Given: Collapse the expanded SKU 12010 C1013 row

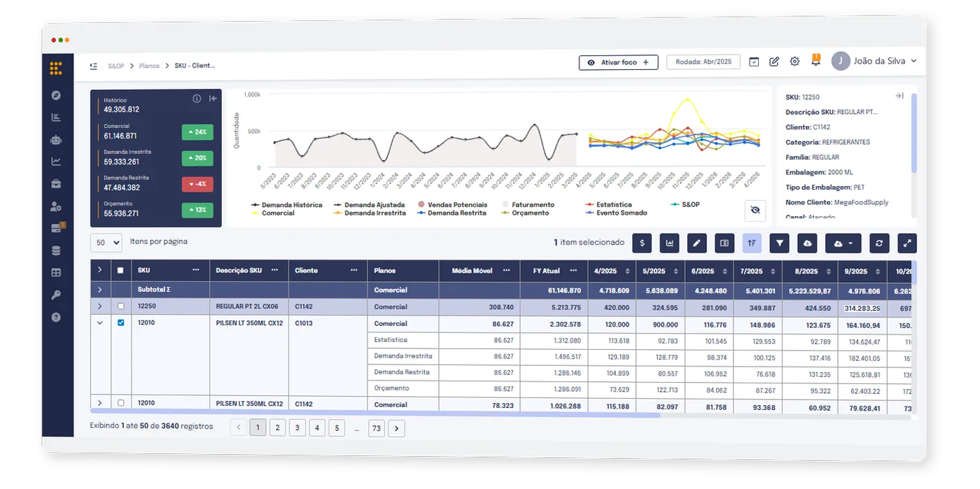Looking at the screenshot, I should point(100,323).
